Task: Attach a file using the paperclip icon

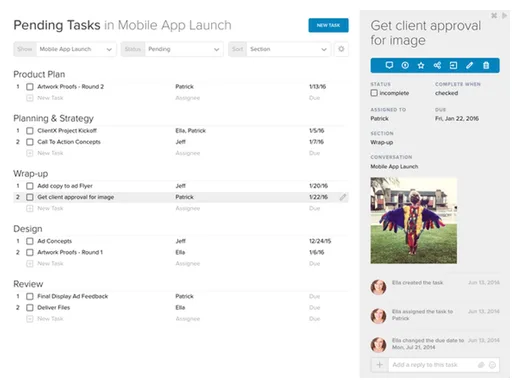Action: pos(481,365)
